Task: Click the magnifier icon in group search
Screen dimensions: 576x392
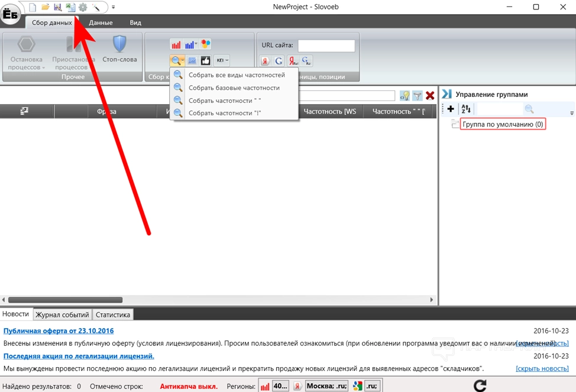Action: (x=529, y=109)
